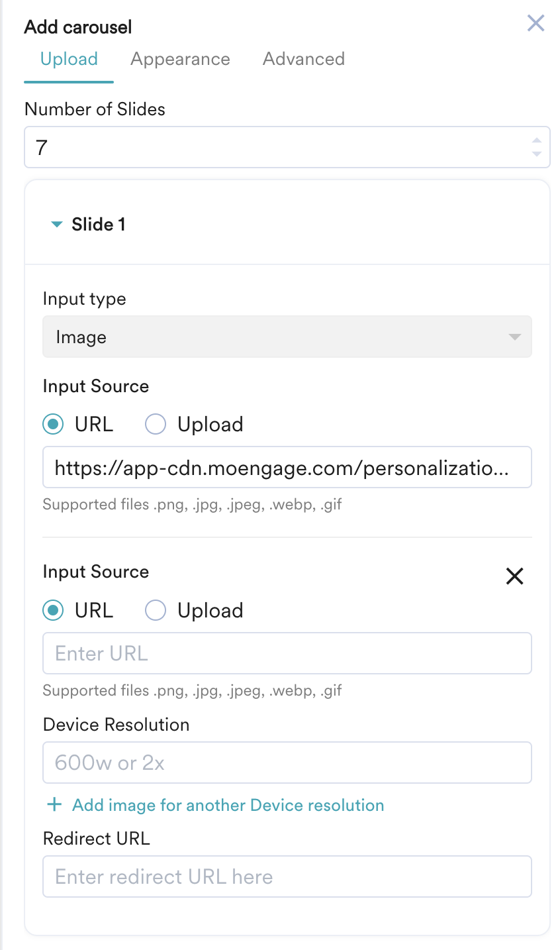Close the Add carousel panel
The height and width of the screenshot is (950, 560).
point(536,23)
